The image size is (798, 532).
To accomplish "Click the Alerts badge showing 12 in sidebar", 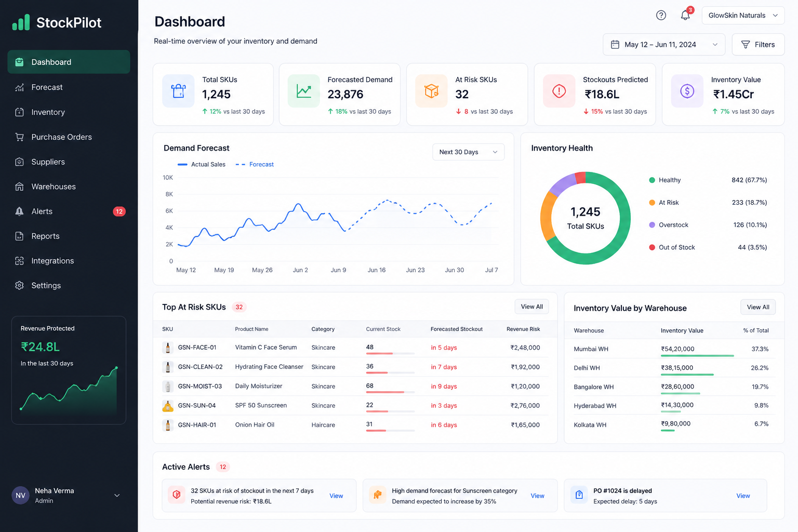I will 119,211.
